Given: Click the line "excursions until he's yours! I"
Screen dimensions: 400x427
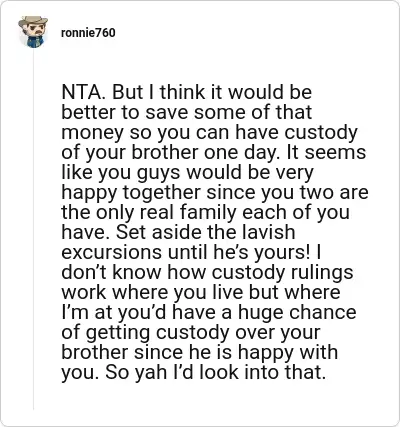Looking at the screenshot, I should point(191,252).
